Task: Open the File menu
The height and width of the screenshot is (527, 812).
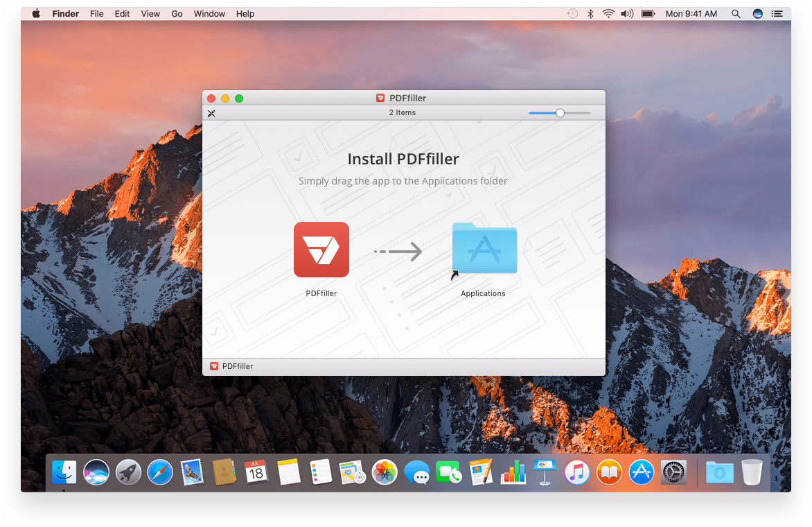Action: [x=97, y=14]
